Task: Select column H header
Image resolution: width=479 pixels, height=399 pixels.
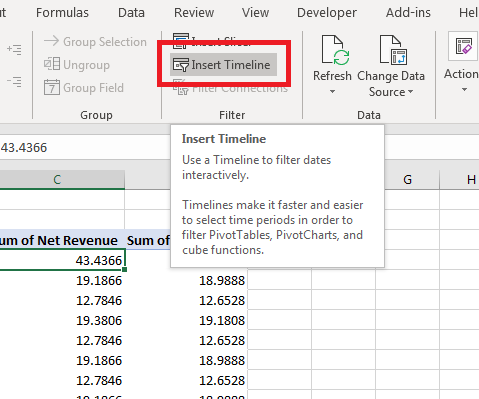Action: (x=459, y=180)
